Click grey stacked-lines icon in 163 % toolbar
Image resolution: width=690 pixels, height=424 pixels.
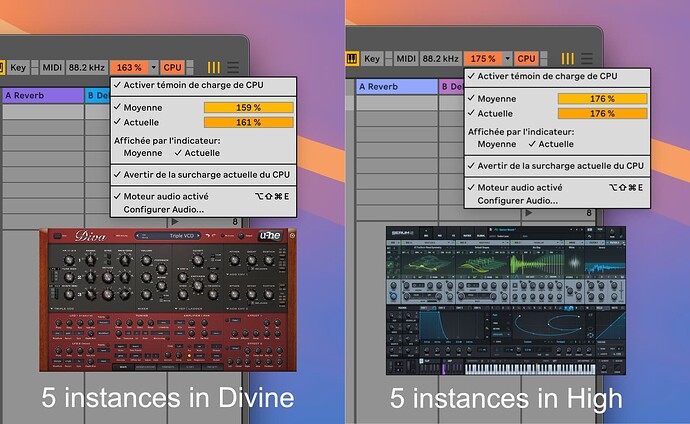[x=233, y=67]
